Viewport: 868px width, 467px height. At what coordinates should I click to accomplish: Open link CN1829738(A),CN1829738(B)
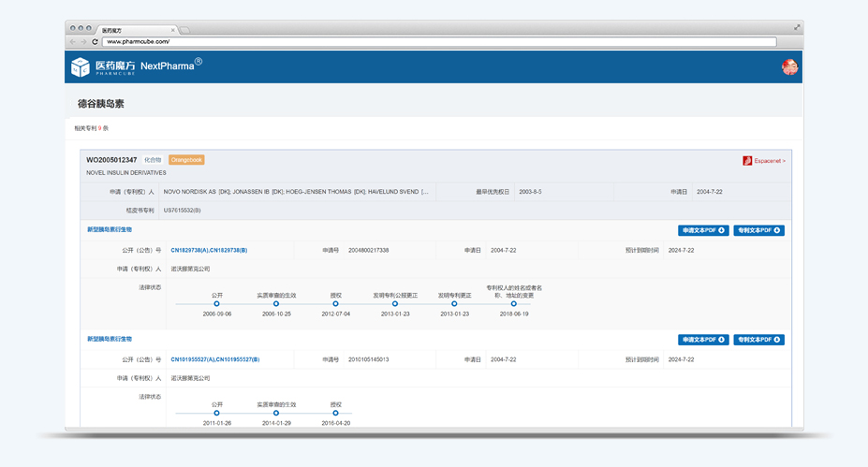[x=209, y=250]
